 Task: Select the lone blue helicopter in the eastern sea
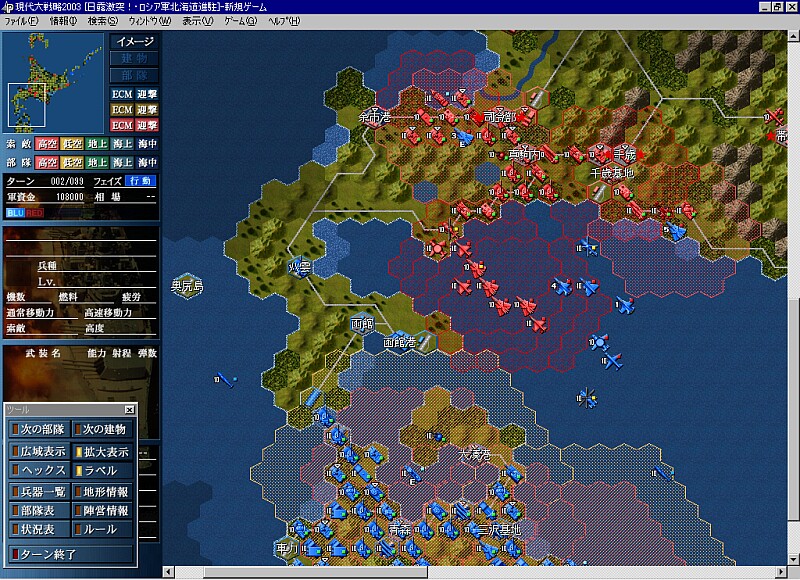coord(587,397)
